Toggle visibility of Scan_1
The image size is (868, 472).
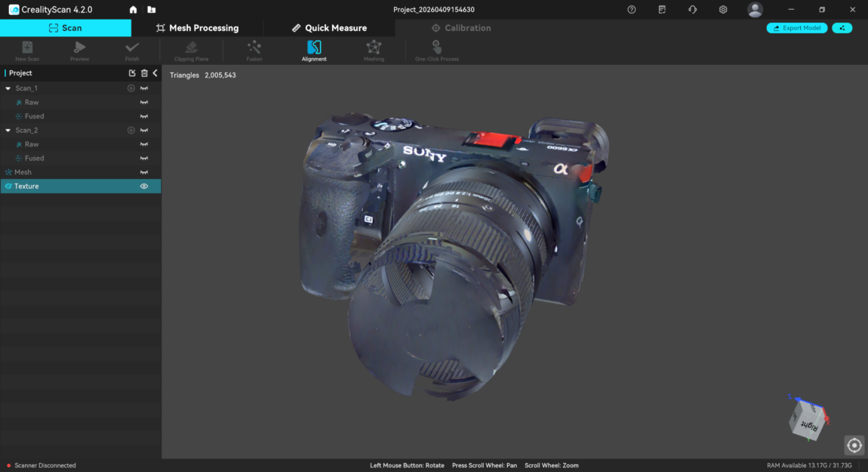144,88
